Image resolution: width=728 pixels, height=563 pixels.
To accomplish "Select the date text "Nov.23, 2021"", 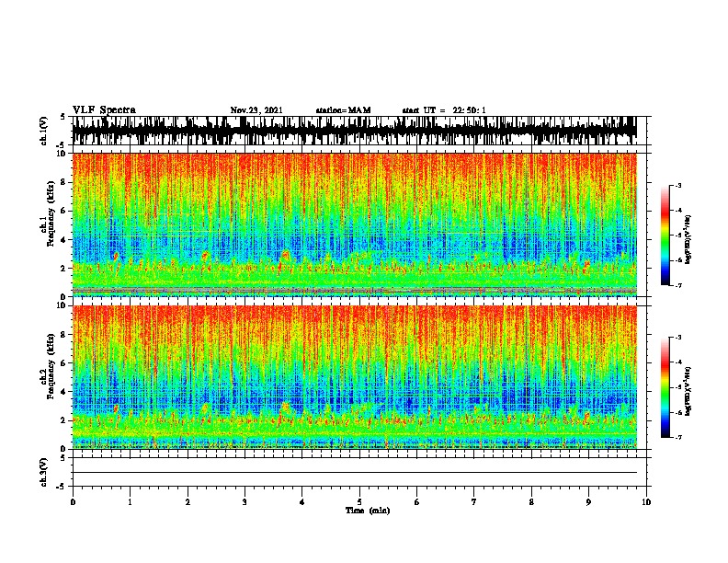I will pos(256,110).
